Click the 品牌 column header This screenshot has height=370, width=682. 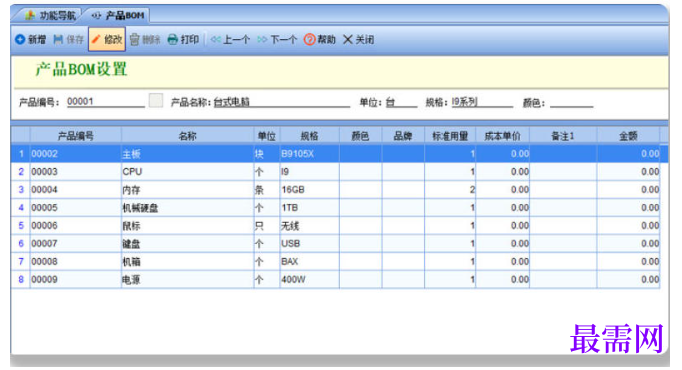tap(403, 136)
